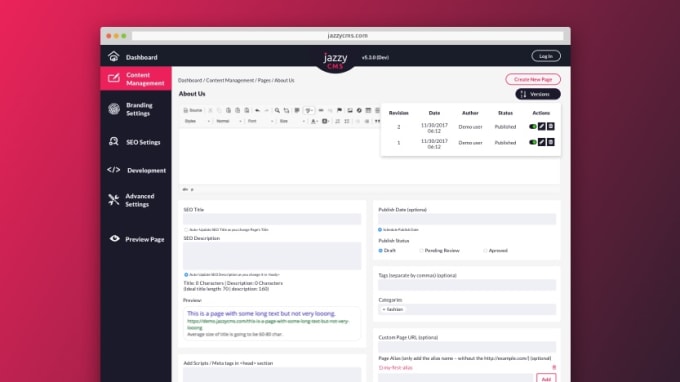Click the Insert Link icon in toolbar

point(321,111)
